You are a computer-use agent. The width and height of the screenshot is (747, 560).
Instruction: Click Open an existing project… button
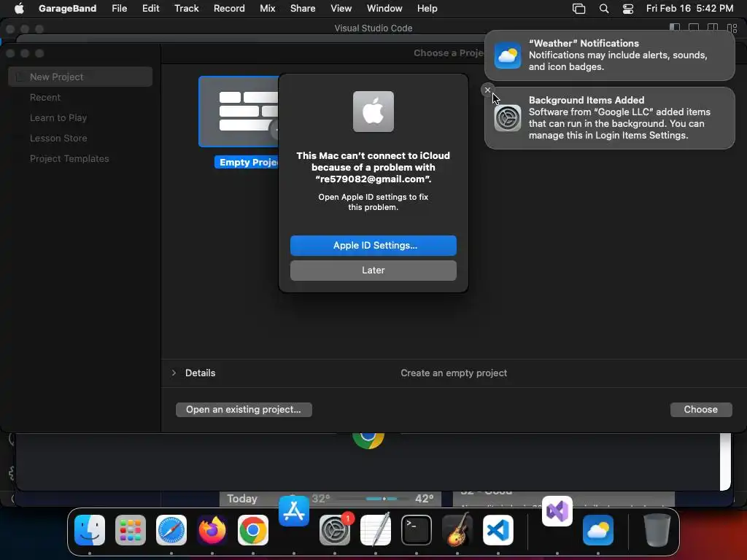(x=244, y=410)
